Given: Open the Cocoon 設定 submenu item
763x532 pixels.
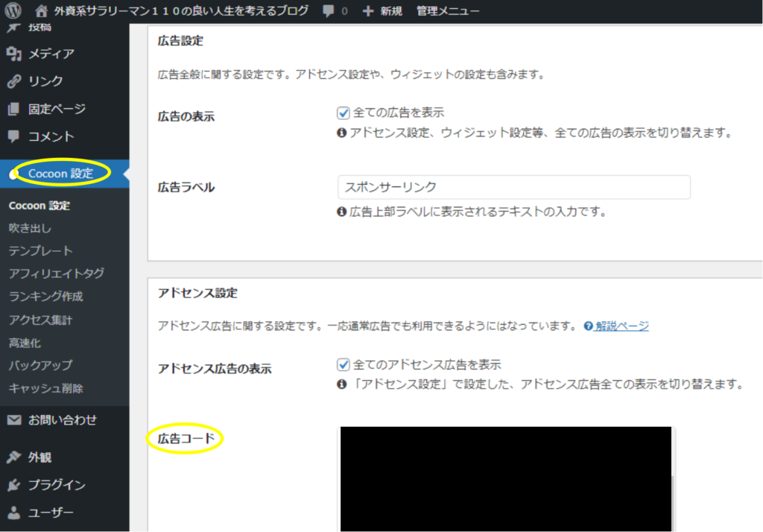Looking at the screenshot, I should pos(39,206).
